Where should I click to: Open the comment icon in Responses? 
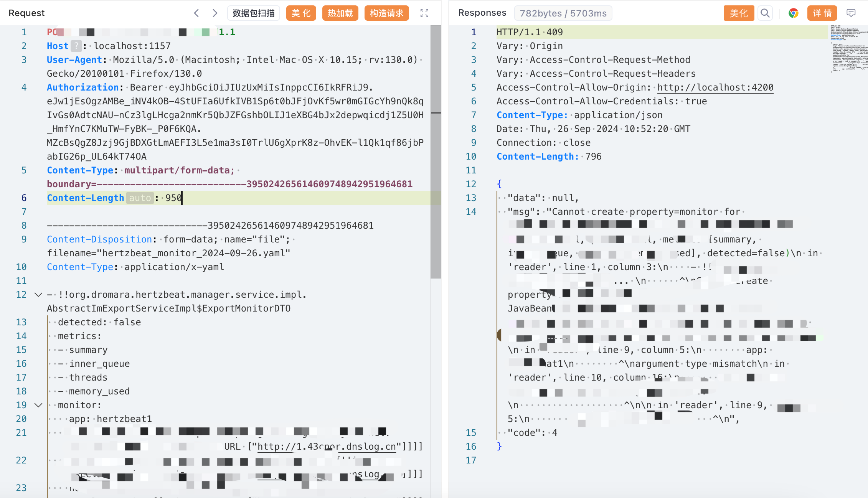[851, 13]
